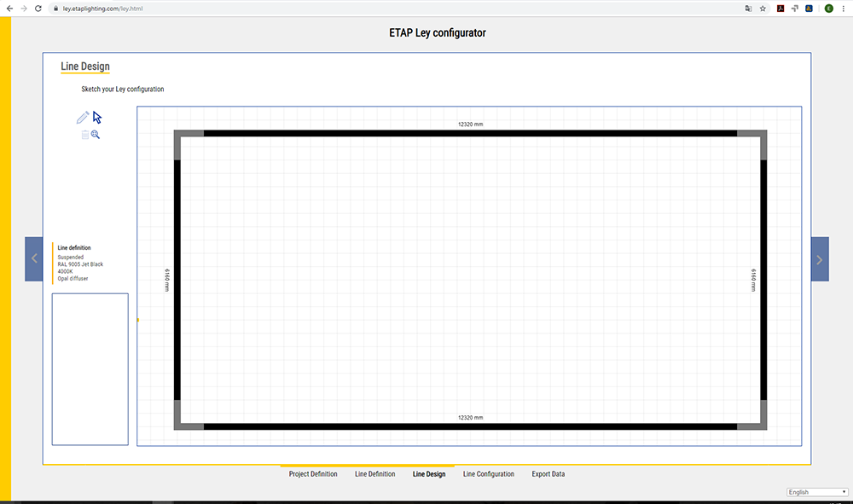
Task: Click the right 6160 mm dimension label
Action: 753,280
